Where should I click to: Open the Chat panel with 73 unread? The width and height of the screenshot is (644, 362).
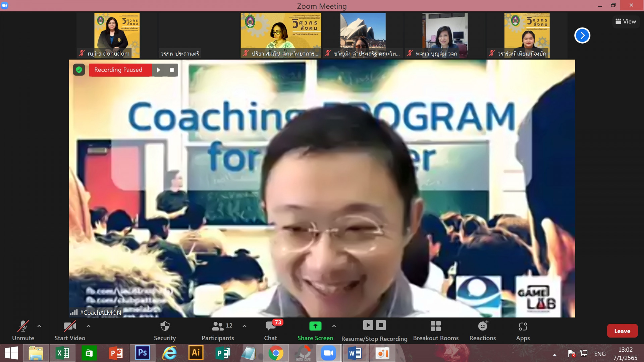pyautogui.click(x=271, y=330)
